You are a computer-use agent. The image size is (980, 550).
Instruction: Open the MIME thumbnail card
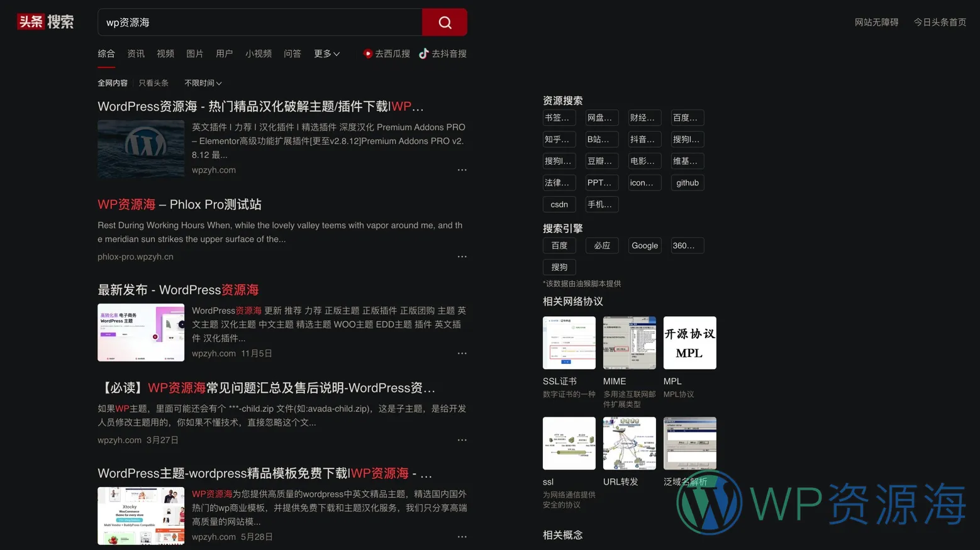point(630,343)
